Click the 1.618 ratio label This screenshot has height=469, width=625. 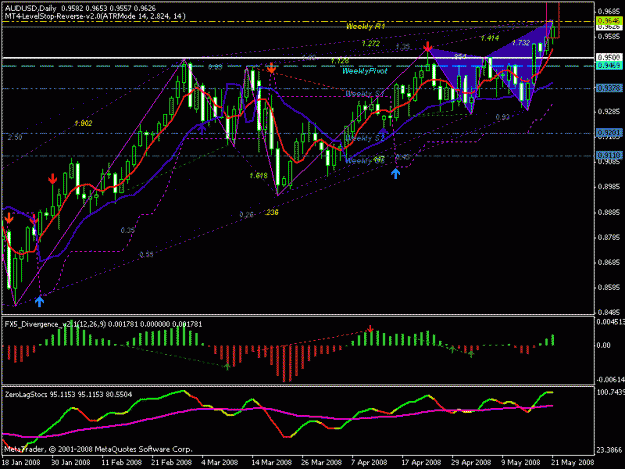tap(258, 176)
